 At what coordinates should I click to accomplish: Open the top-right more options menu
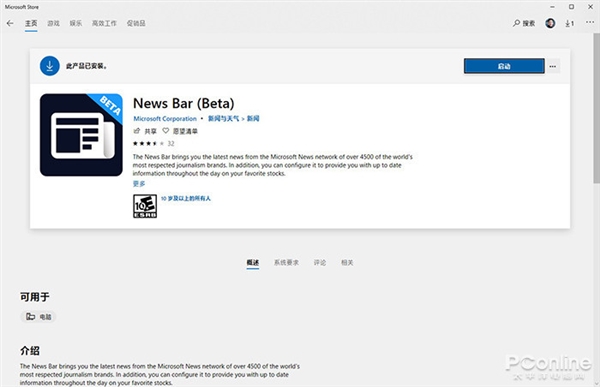[590, 23]
